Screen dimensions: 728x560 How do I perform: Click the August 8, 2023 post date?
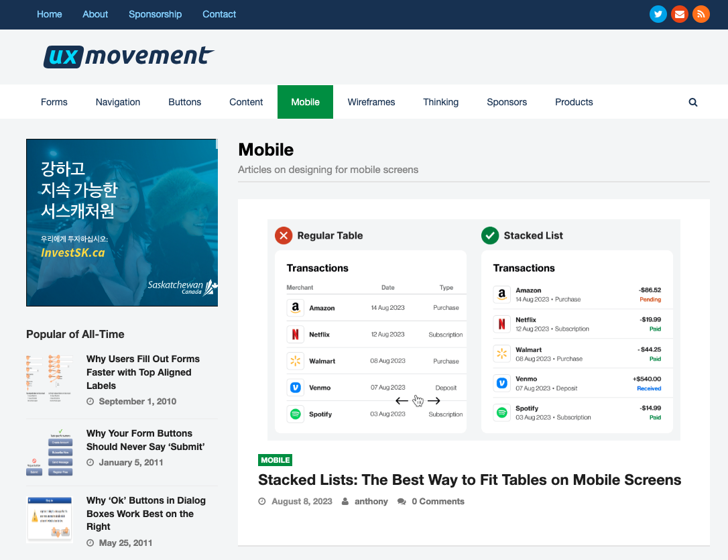pos(302,502)
